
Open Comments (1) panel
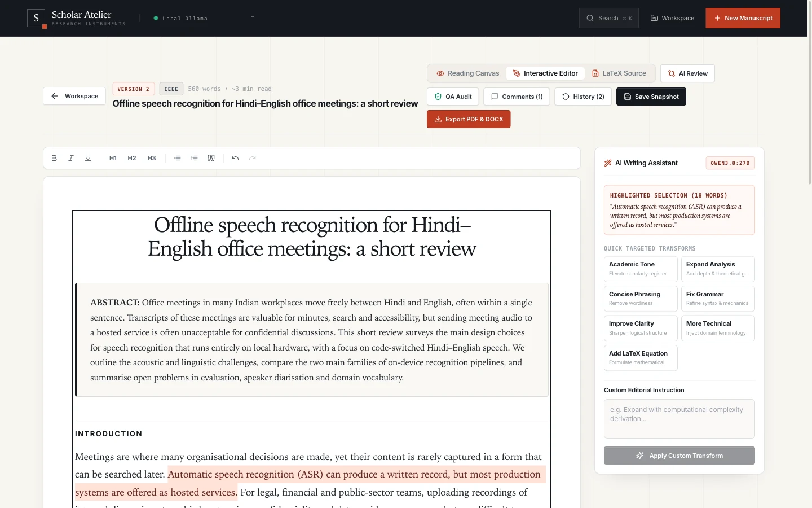pyautogui.click(x=517, y=97)
